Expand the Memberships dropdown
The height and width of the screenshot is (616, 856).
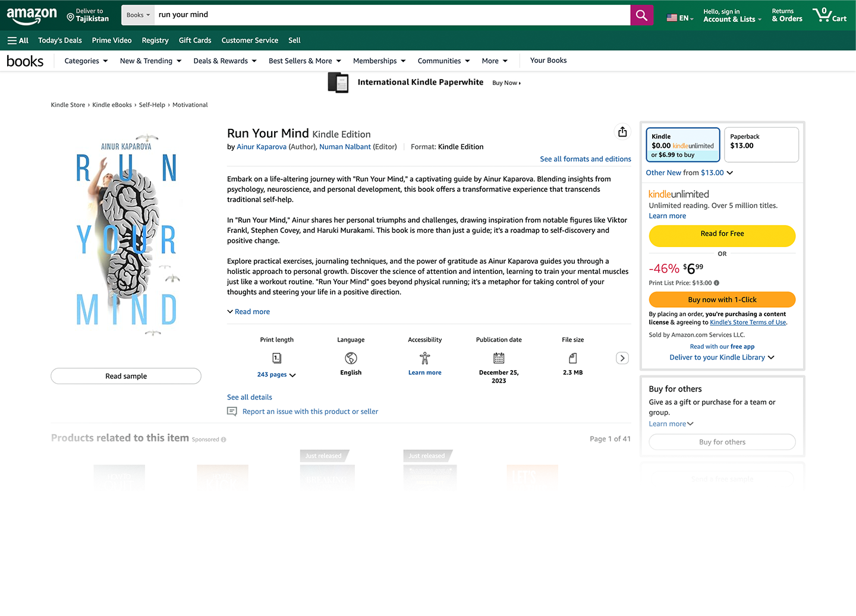(379, 61)
